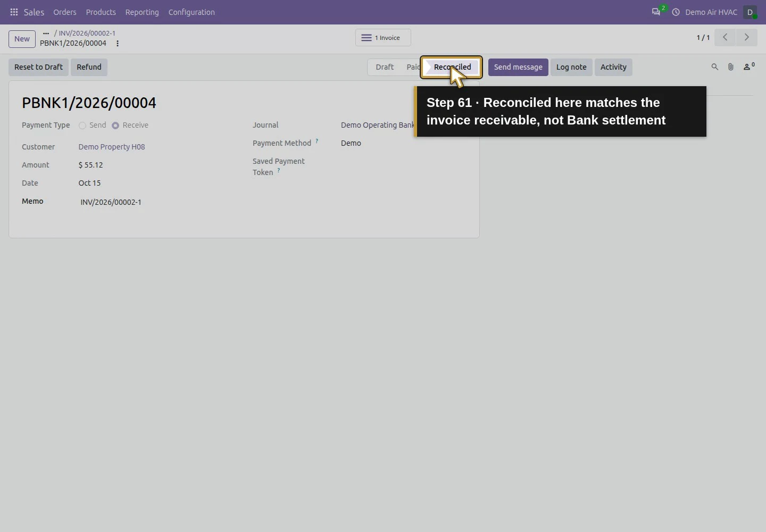The height and width of the screenshot is (532, 766).
Task: Select the Draft status stage
Action: pos(385,67)
